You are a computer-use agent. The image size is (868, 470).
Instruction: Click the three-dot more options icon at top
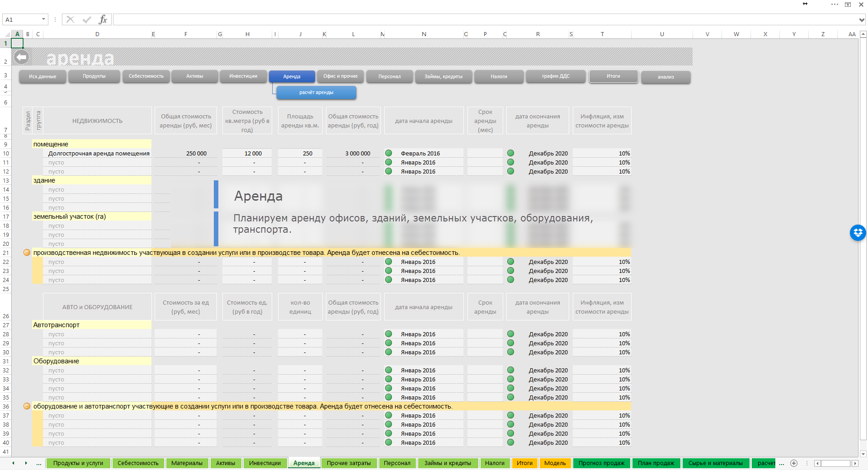click(x=835, y=5)
